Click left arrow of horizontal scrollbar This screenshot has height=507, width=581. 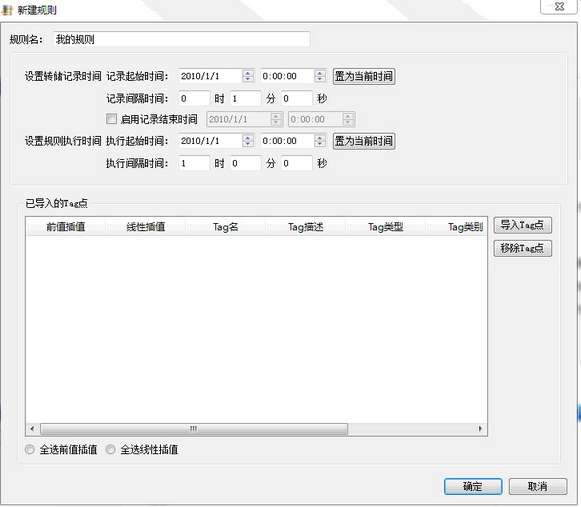click(x=32, y=429)
